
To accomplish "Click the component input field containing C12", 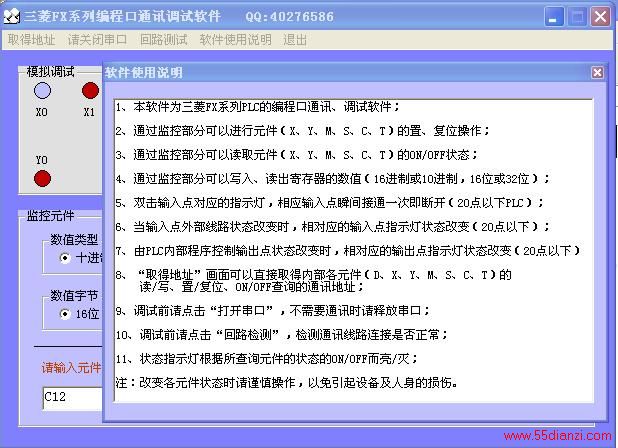I will [x=73, y=398].
